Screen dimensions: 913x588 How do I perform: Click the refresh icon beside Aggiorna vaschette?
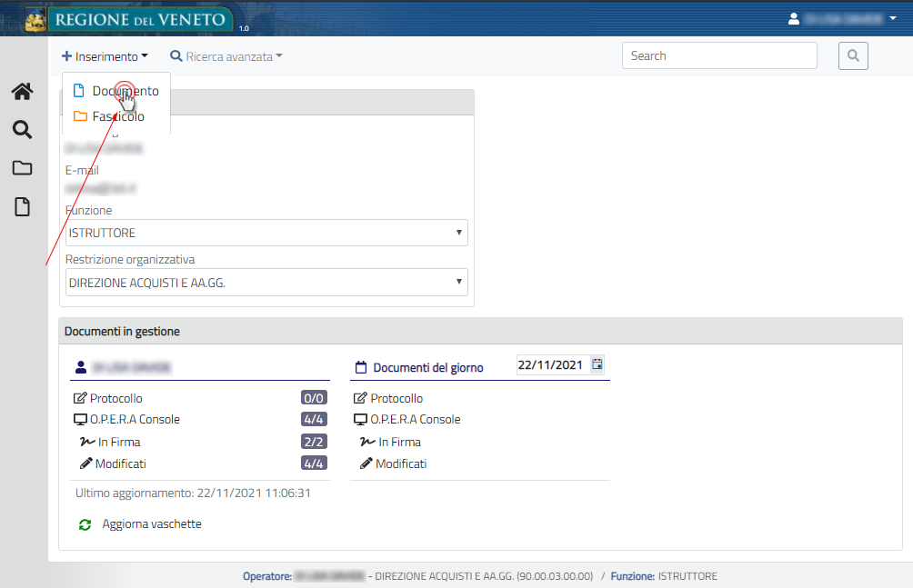coord(85,524)
